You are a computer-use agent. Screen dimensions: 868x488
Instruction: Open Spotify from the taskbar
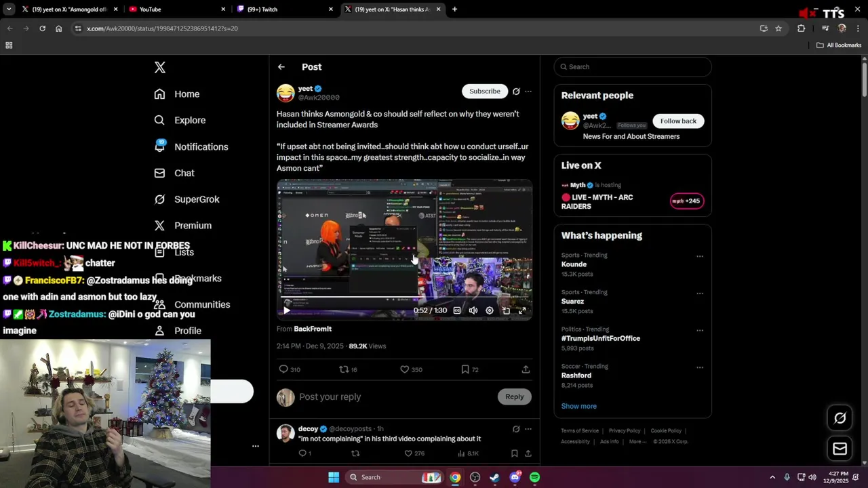[535, 477]
